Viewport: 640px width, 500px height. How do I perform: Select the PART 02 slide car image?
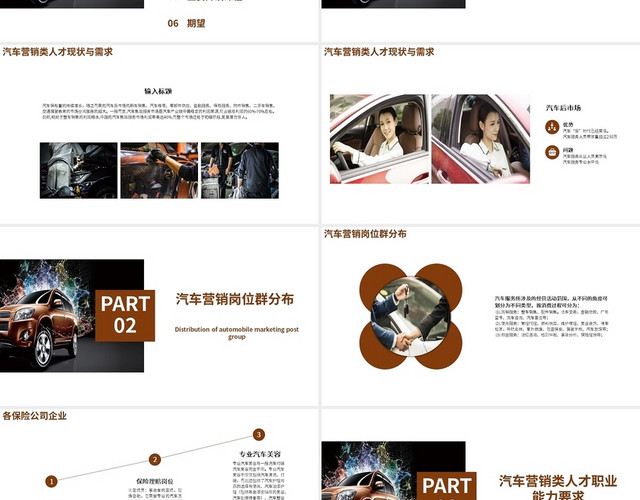tap(72, 316)
